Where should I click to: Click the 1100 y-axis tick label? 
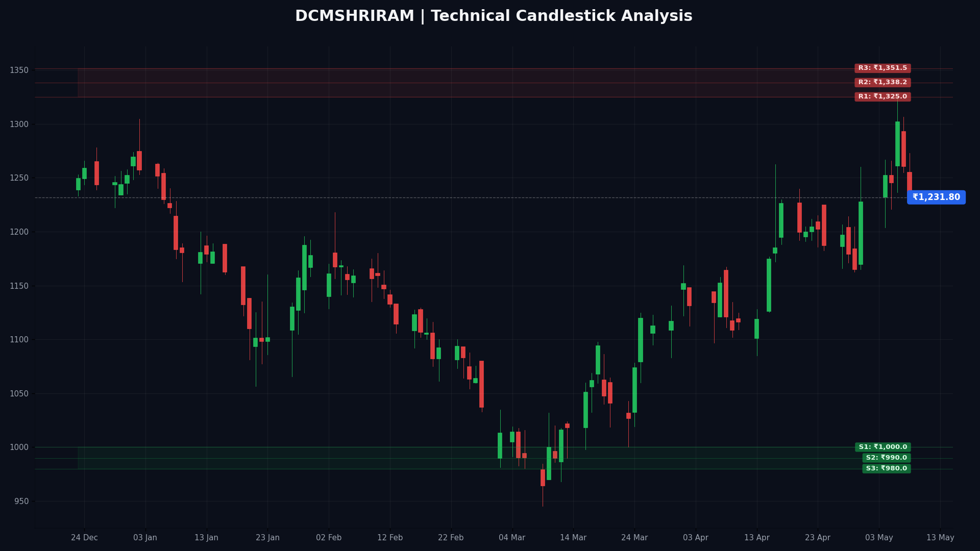(19, 340)
